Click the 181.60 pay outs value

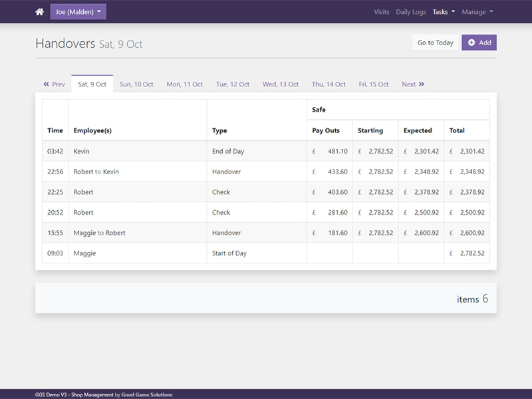[338, 233]
